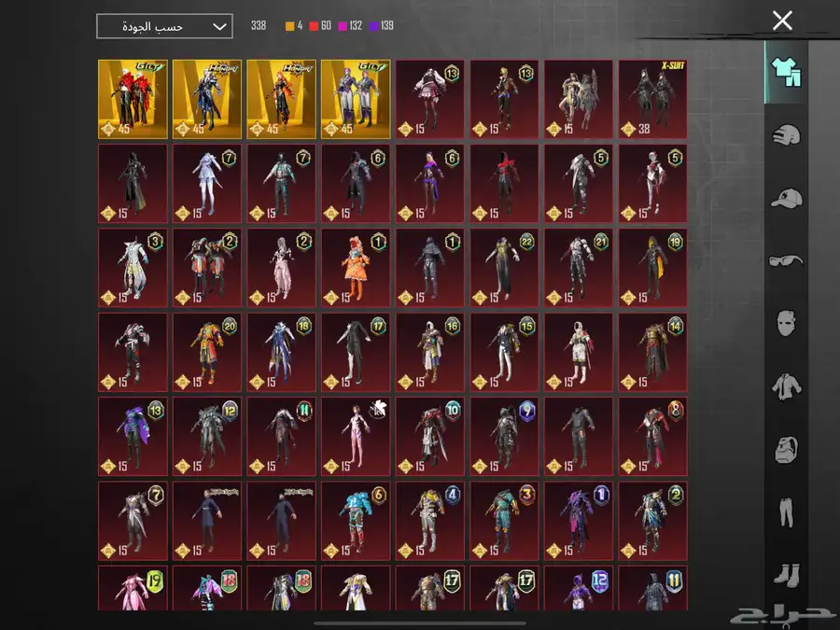Click the total item count 338
Screen dimensions: 840x630
coord(259,26)
